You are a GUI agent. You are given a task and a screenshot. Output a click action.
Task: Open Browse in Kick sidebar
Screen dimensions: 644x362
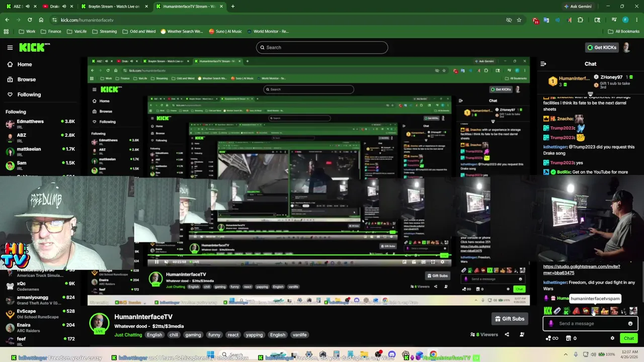[x=21, y=79]
